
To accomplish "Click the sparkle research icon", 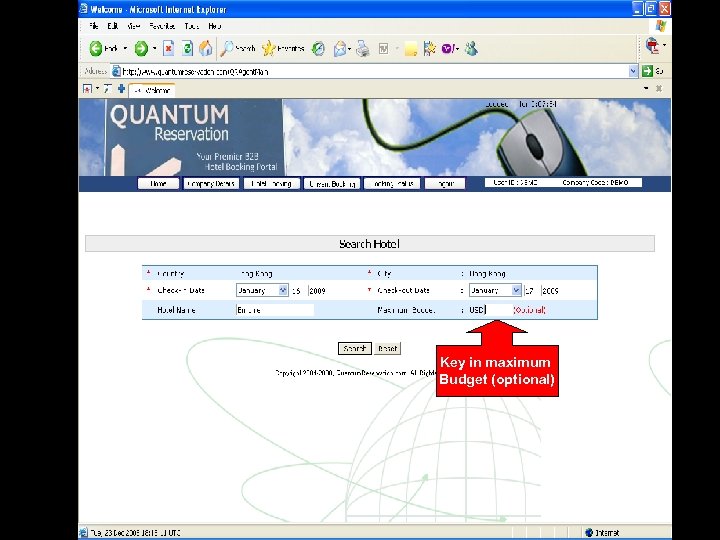I will coord(430,48).
